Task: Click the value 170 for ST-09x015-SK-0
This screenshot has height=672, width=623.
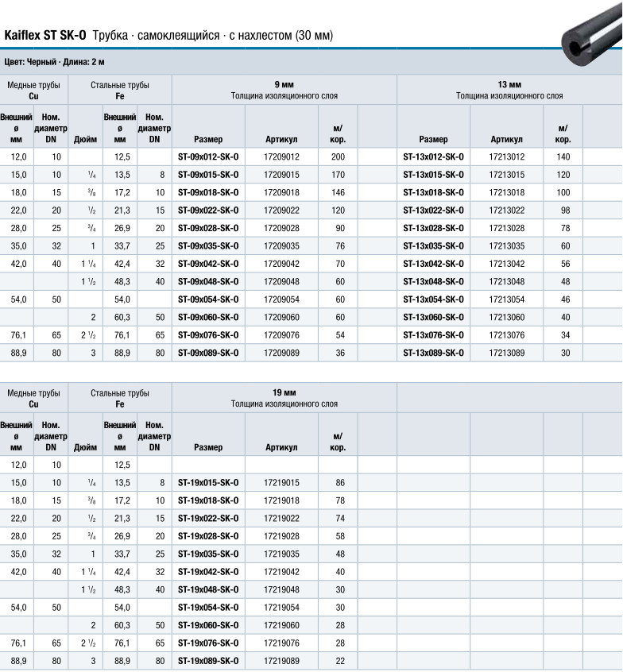Action: 338,175
